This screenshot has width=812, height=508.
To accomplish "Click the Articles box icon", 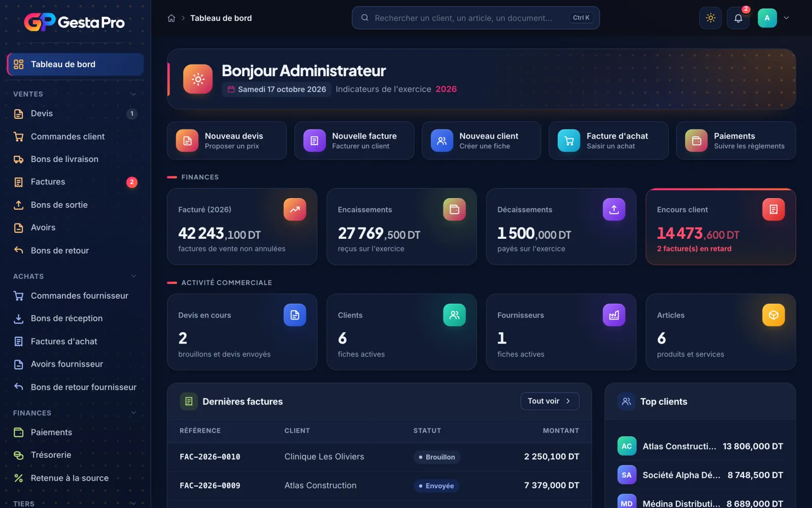I will [x=773, y=315].
